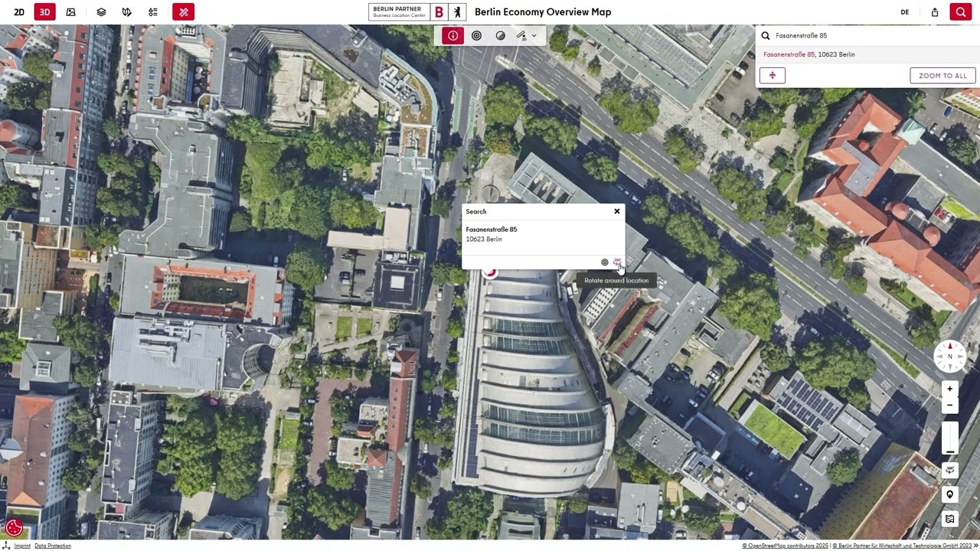The image size is (980, 551).
Task: Open the legend list icon
Action: [153, 12]
